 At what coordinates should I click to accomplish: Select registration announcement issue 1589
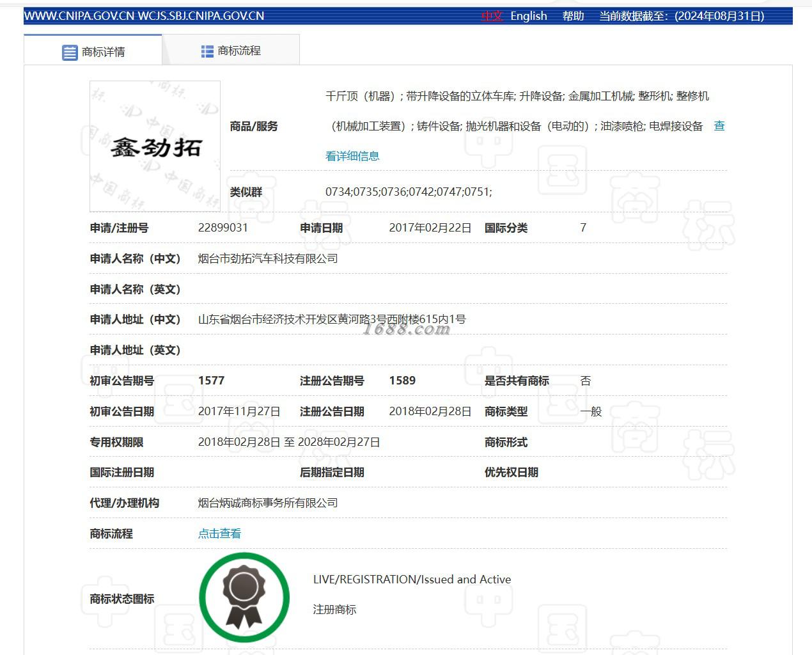[x=402, y=381]
